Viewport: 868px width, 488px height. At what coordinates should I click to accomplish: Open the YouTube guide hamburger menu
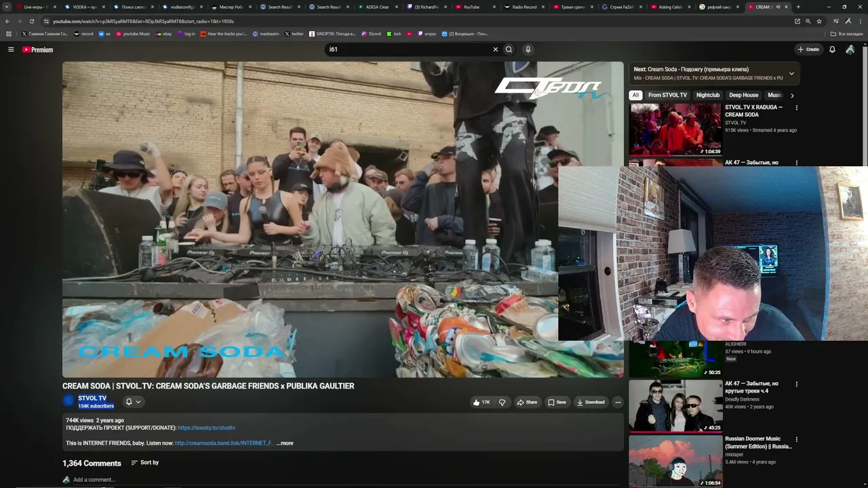click(11, 49)
